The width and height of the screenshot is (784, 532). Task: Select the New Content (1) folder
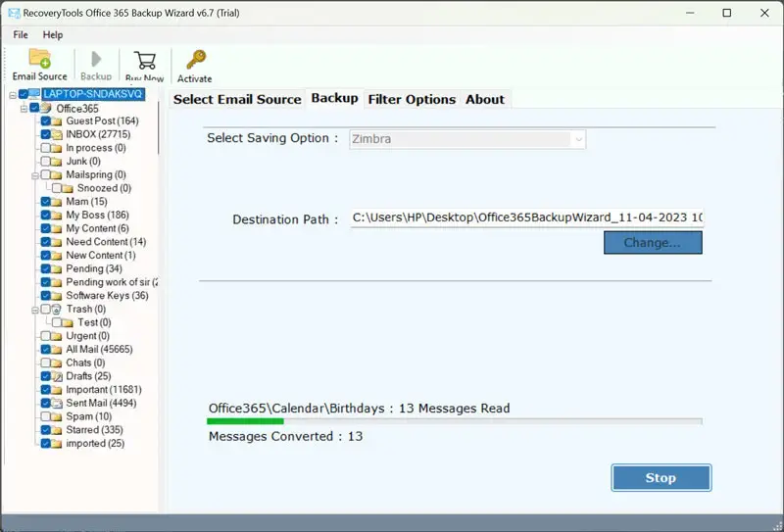tap(101, 256)
